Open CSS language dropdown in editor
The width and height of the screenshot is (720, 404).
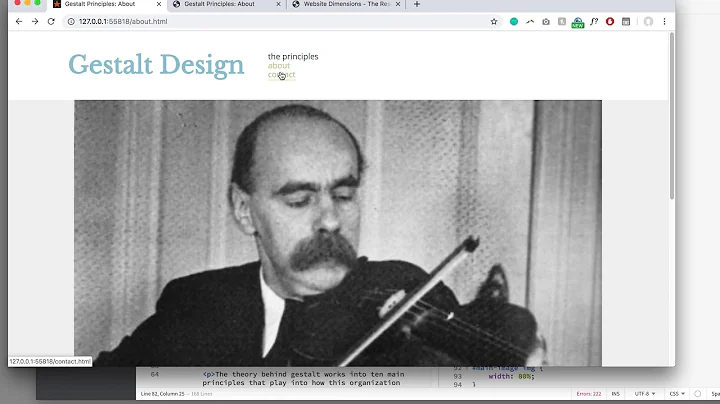[x=677, y=394]
